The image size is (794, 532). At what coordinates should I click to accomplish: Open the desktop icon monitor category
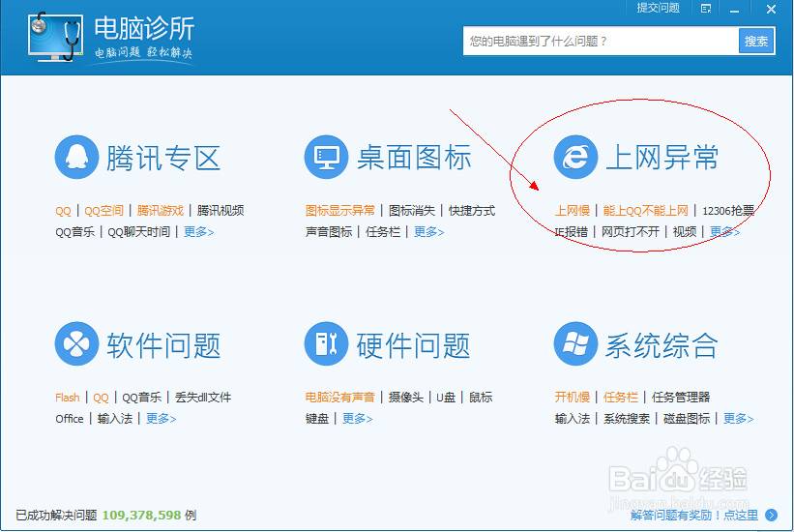point(326,157)
